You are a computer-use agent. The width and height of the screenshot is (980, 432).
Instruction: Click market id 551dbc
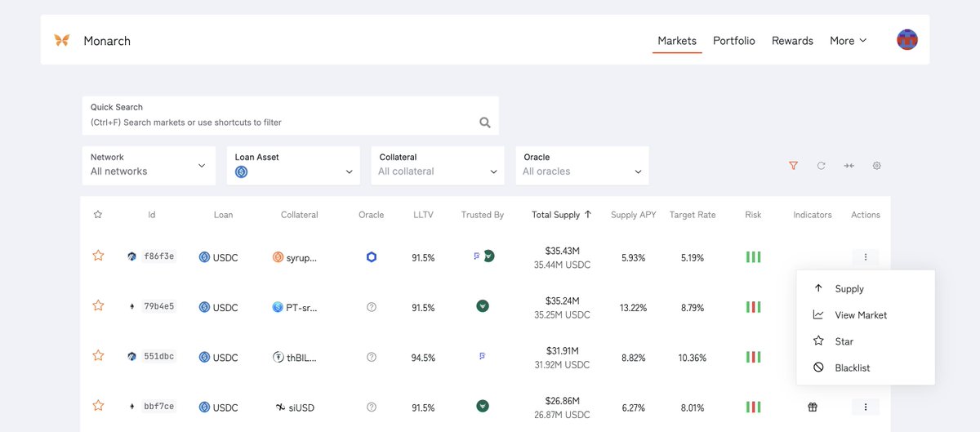point(158,356)
